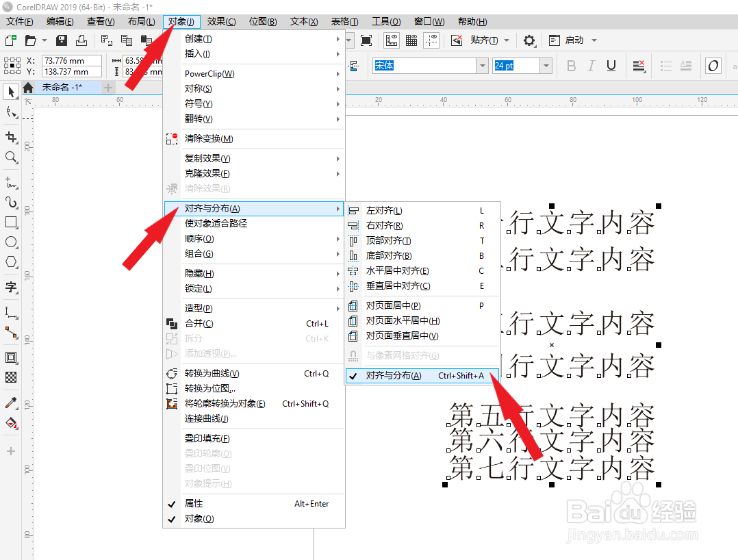The height and width of the screenshot is (560, 738).
Task: Click the X position input field
Action: pyautogui.click(x=71, y=60)
